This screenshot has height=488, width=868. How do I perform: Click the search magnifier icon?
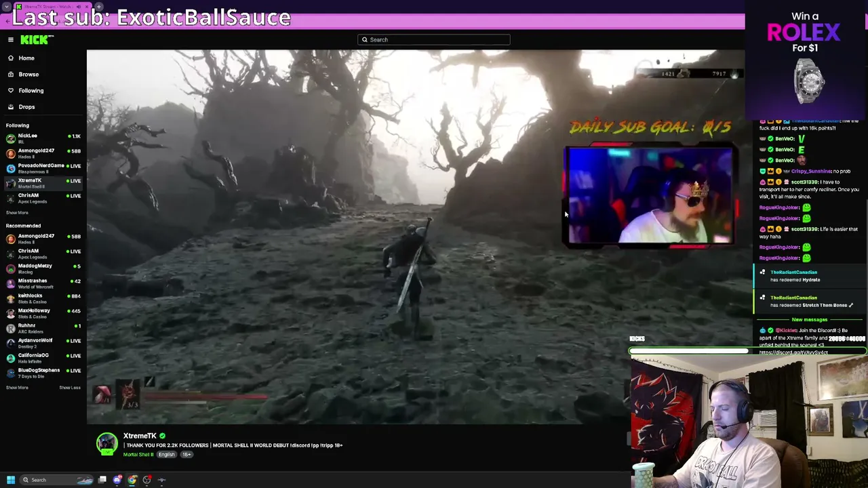click(x=365, y=40)
